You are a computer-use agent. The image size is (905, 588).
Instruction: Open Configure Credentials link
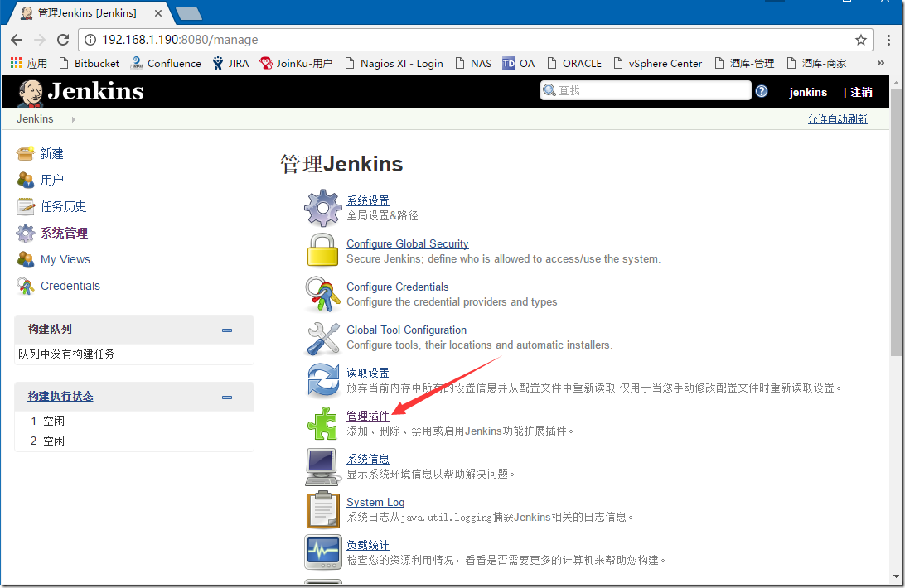tap(398, 287)
